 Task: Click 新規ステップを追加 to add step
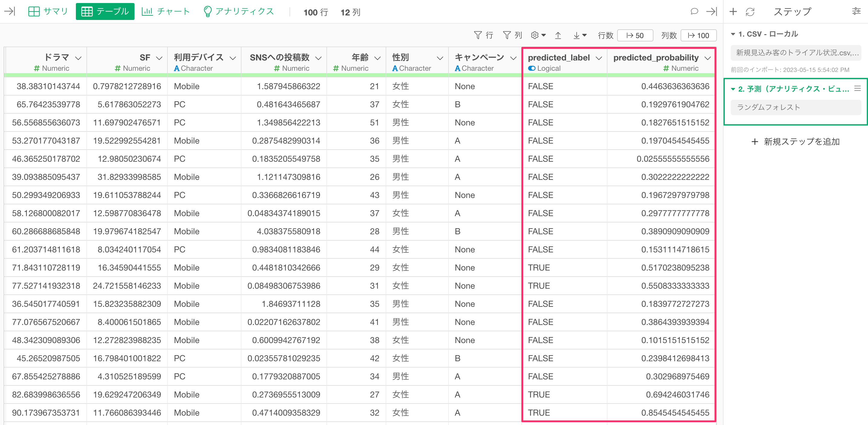[x=795, y=141]
